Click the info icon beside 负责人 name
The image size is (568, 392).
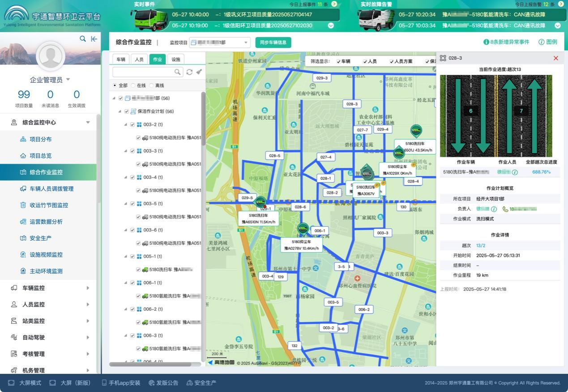point(494,209)
